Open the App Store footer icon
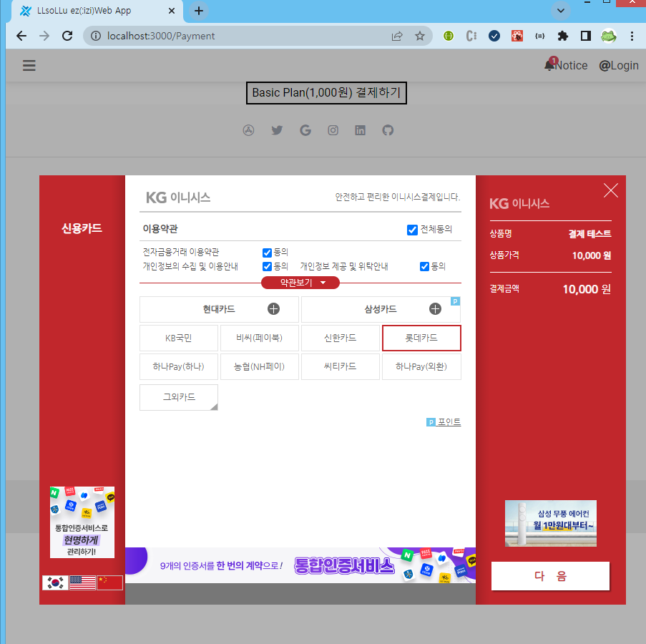 coord(248,130)
